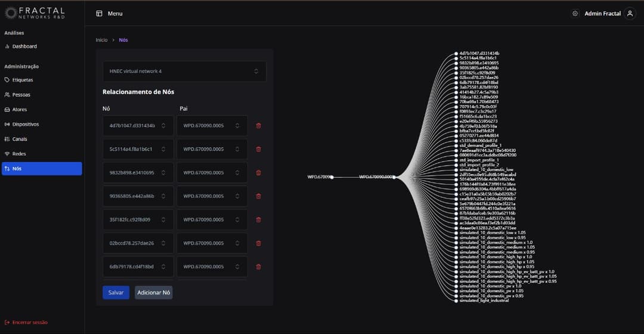Delete the 35f182fc.c92f8d09 node row
Image resolution: width=644 pixels, height=334 pixels.
[x=258, y=219]
